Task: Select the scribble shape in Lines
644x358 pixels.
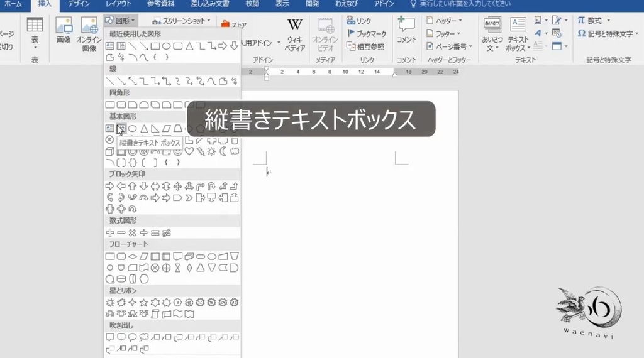Action: [x=234, y=81]
